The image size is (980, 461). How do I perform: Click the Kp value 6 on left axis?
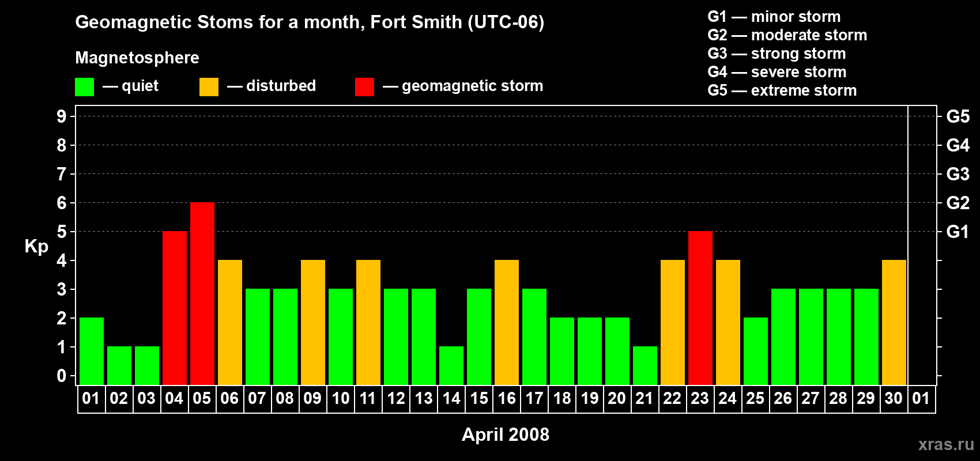point(62,203)
